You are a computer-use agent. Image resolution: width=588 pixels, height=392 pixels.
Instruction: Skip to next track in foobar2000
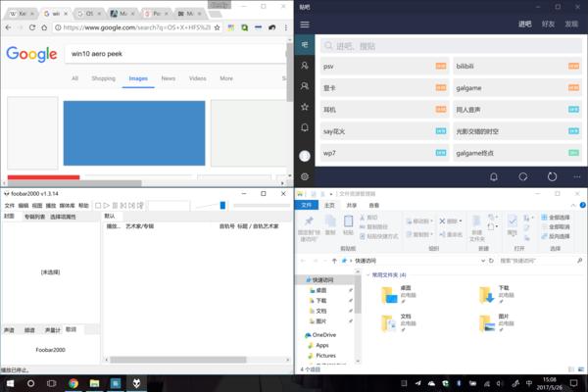[131, 206]
